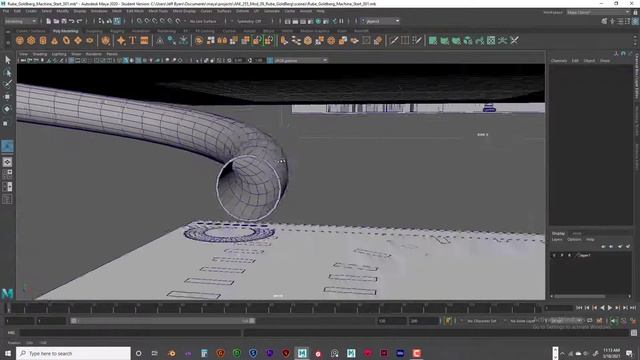This screenshot has height=360, width=640.
Task: Open time slider bookmarks yellow icon
Action: coord(448,321)
